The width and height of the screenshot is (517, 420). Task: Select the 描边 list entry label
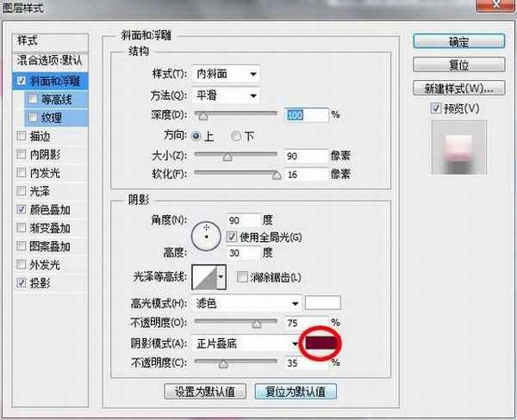point(40,136)
